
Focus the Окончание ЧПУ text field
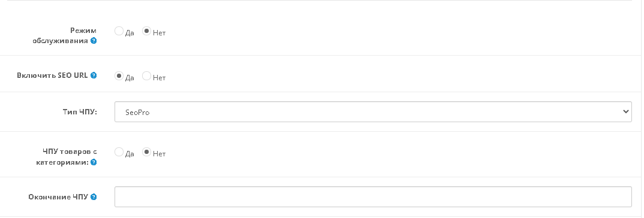[373, 196]
